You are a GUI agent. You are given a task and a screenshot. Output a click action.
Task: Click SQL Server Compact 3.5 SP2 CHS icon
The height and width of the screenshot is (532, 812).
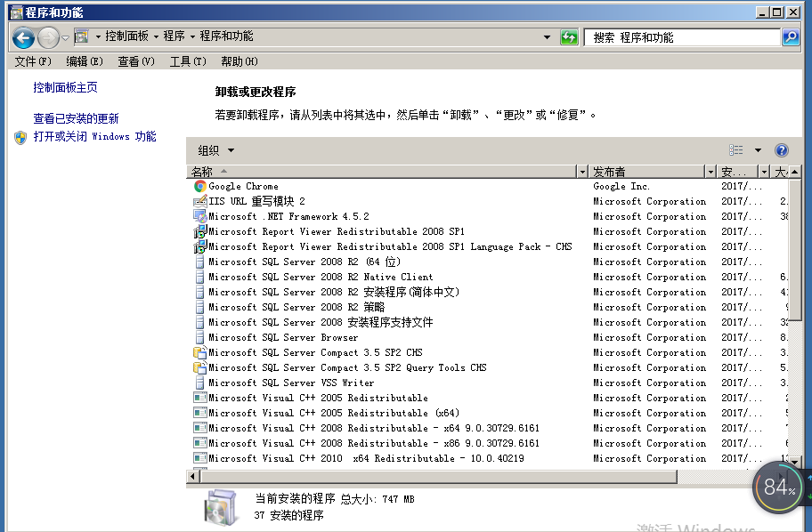click(200, 352)
